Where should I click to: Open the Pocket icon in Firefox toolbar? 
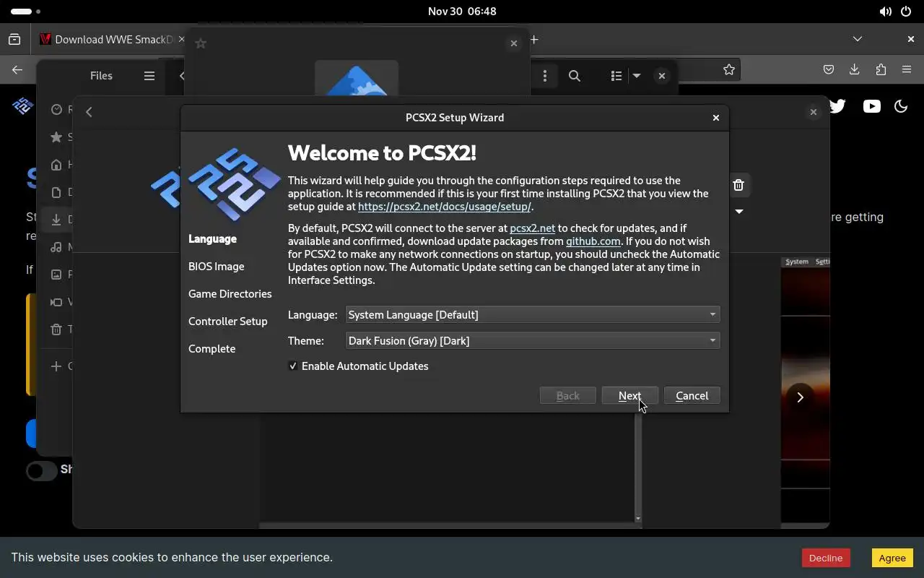point(829,70)
